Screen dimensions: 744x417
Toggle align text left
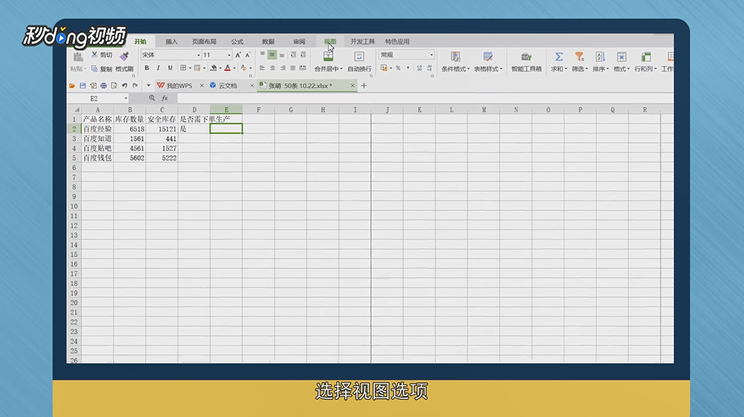point(262,68)
